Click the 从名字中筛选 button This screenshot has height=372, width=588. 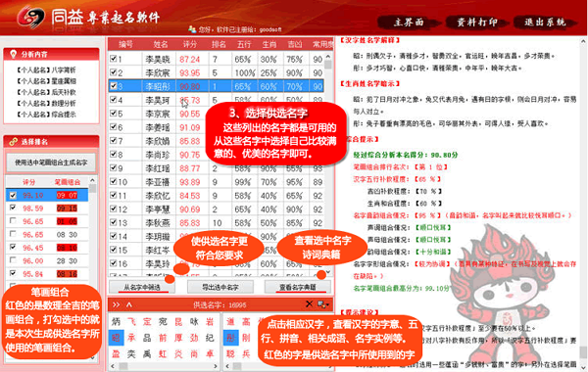[x=142, y=288]
